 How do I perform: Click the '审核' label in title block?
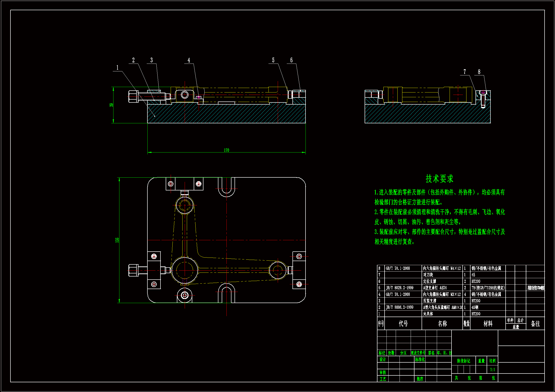[383, 373]
